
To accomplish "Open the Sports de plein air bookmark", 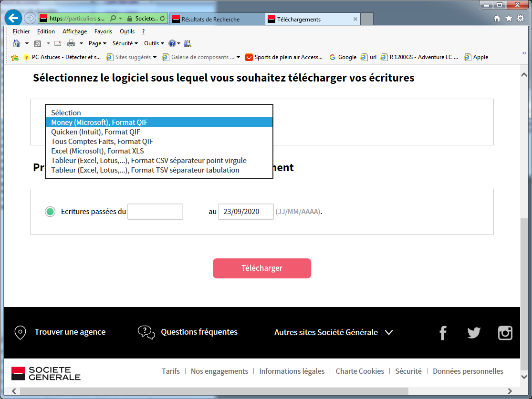I will (x=284, y=57).
